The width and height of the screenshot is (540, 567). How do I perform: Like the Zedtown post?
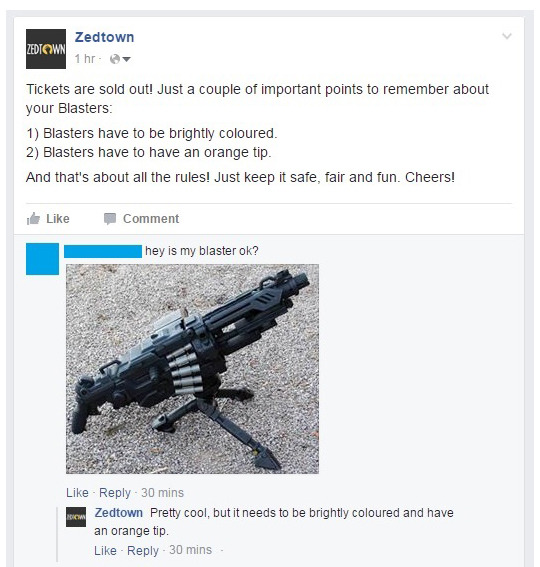tap(48, 219)
